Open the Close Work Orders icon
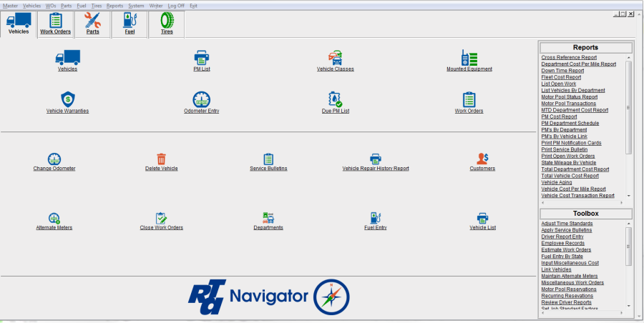The image size is (644, 323). [161, 217]
